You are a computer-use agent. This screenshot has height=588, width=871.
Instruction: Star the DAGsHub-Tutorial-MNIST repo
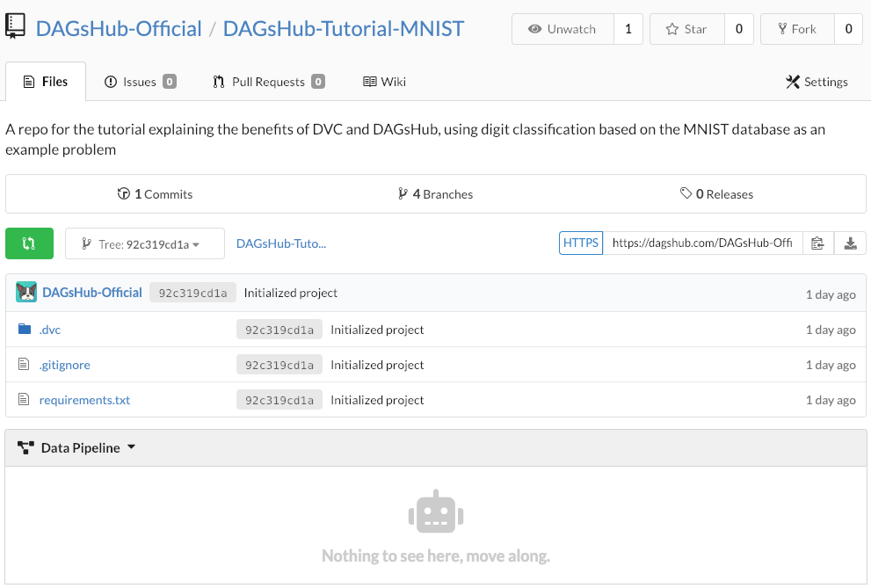pos(686,29)
